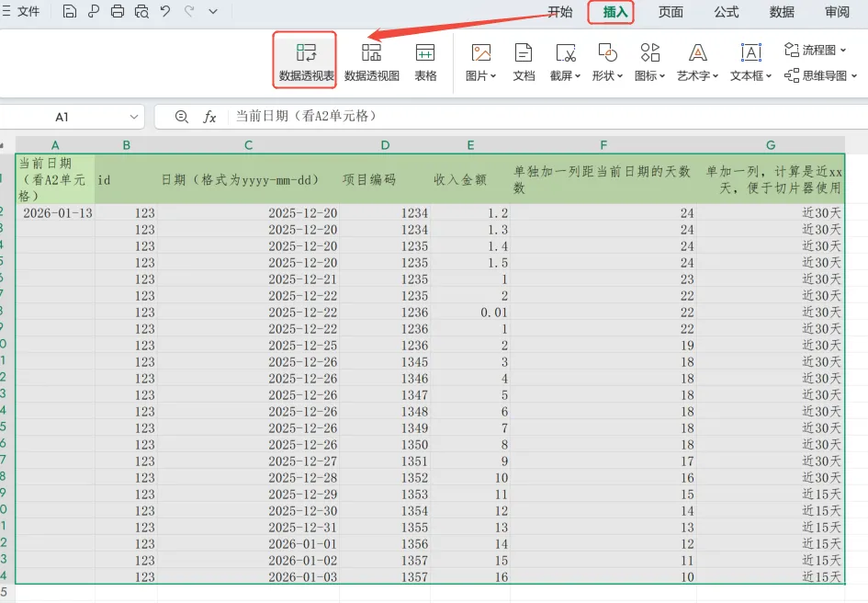This screenshot has height=603, width=868.
Task: Click the 形状 shapes icon
Action: pos(607,53)
